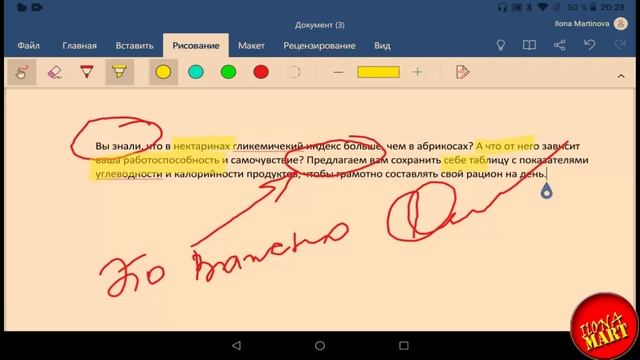The height and width of the screenshot is (360, 640).
Task: Click the word углеводности in text
Action: click(129, 174)
